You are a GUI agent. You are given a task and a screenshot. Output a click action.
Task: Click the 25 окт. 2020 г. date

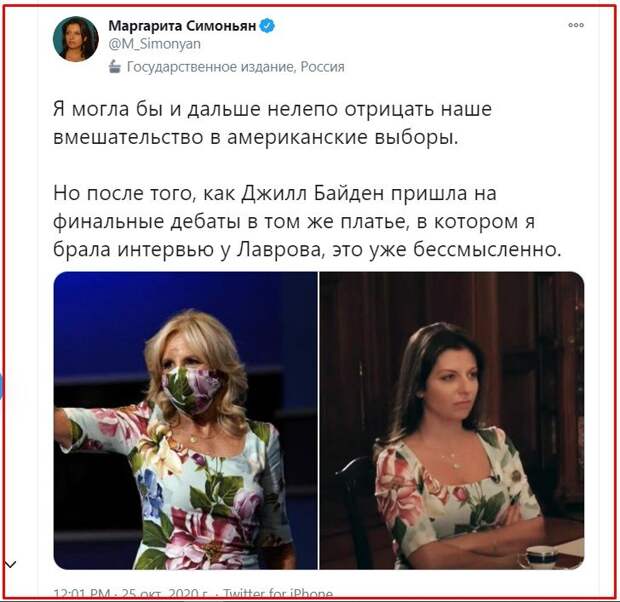(165, 594)
